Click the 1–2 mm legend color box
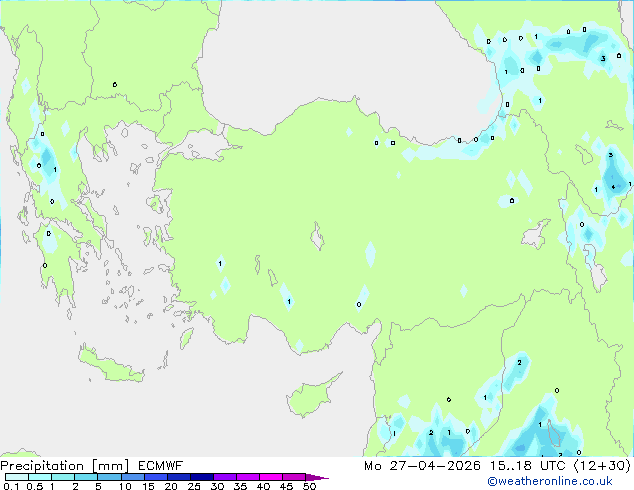 [x=63, y=477]
